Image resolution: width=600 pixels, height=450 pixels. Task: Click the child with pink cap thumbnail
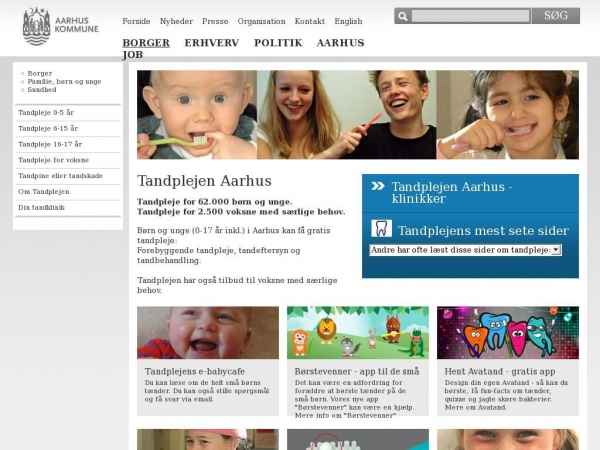[x=208, y=439]
